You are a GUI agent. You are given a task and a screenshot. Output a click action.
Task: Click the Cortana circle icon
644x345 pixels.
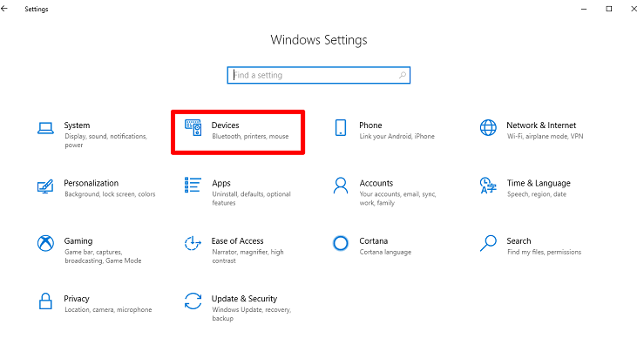(x=341, y=243)
